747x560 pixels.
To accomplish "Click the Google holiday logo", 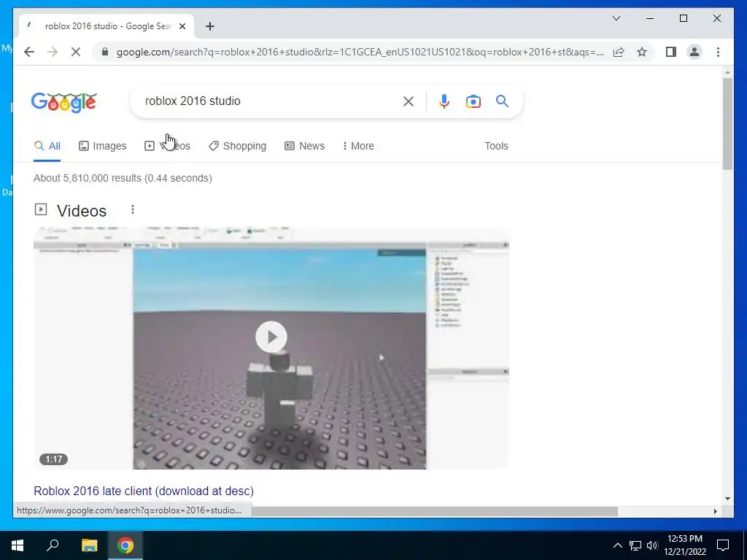I will pyautogui.click(x=64, y=102).
